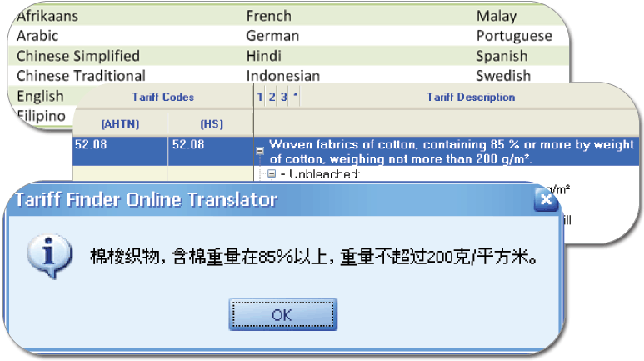Select tree level 1 in the header

coord(260,98)
